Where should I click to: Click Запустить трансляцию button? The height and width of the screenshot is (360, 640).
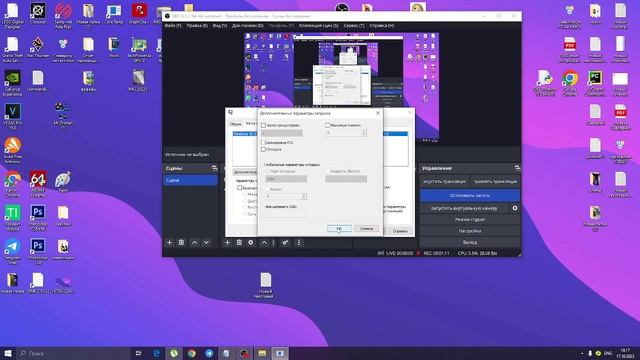[444, 181]
